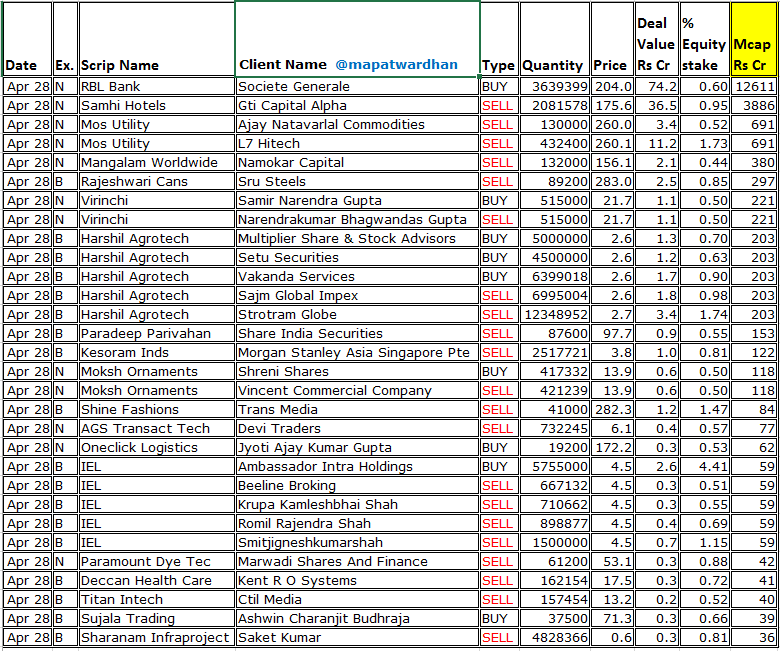Click Mcap value '12611' cell

click(x=753, y=87)
